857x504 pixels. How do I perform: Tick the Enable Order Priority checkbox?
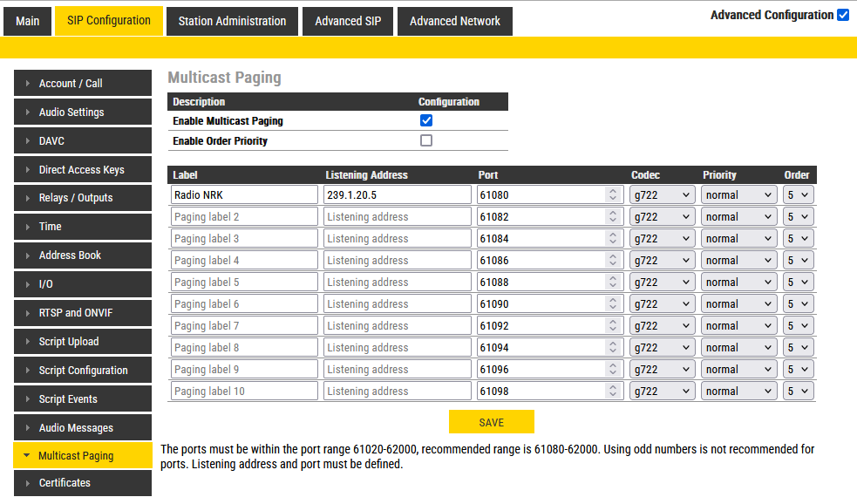tap(426, 140)
